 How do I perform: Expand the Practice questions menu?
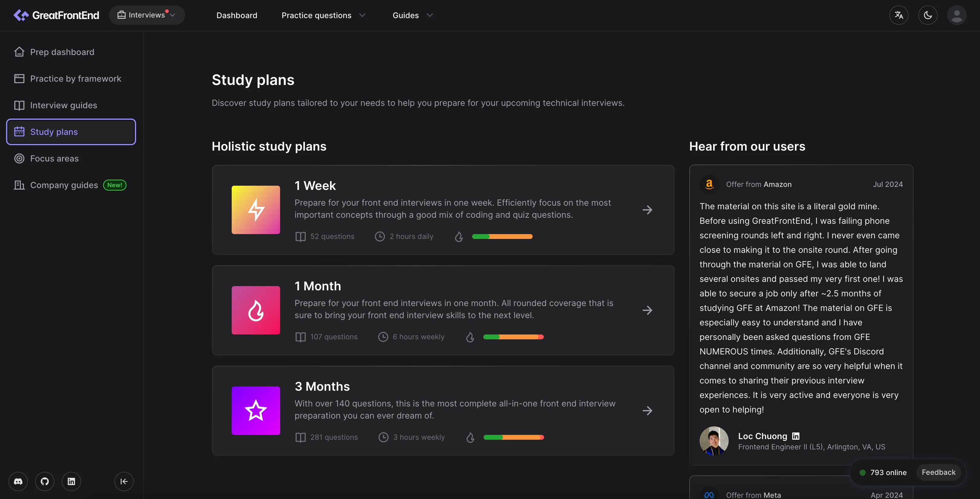323,15
